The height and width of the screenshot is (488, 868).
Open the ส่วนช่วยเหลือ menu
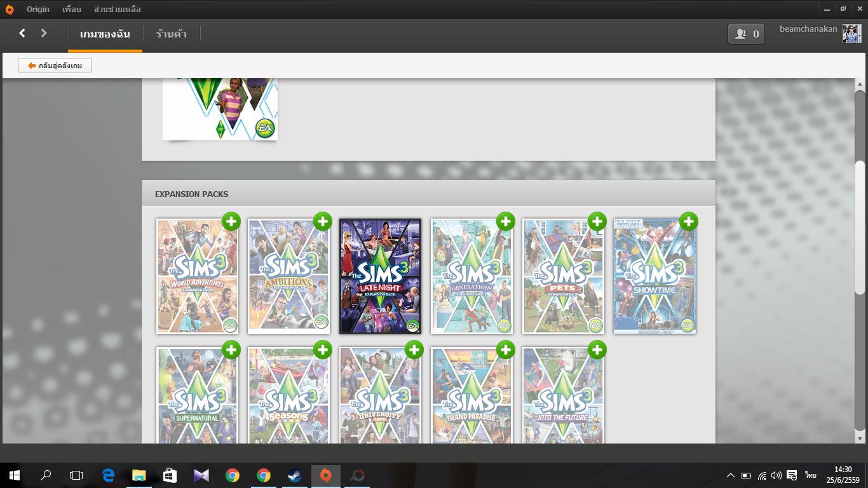click(118, 10)
